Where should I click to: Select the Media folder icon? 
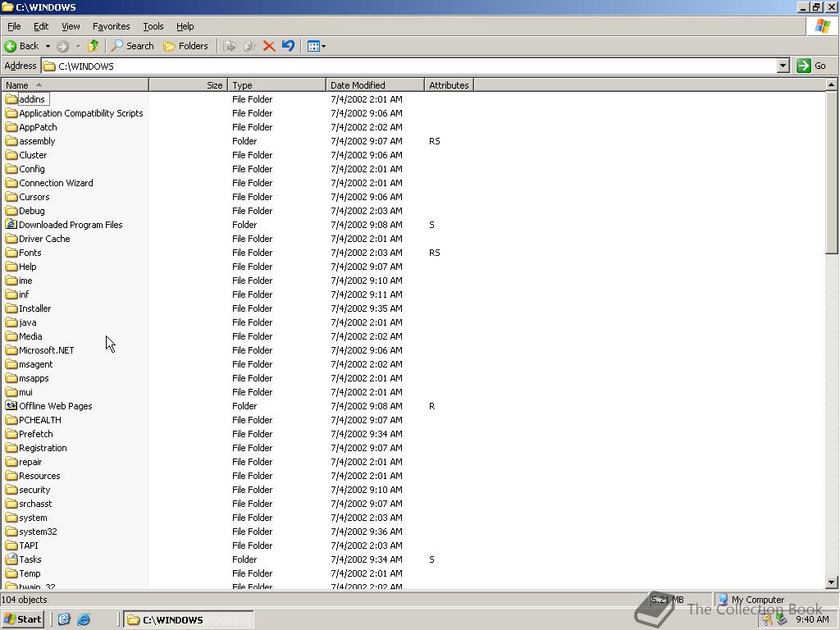[x=11, y=336]
